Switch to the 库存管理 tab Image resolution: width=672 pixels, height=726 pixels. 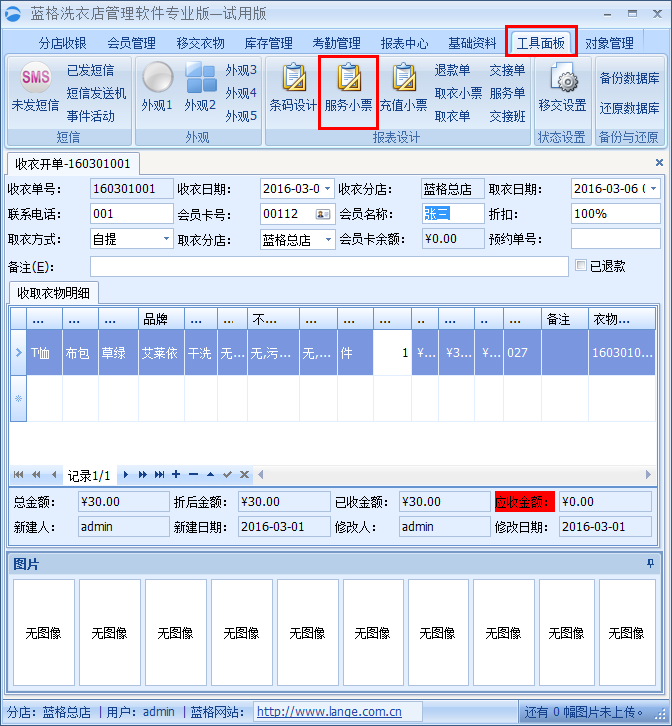[x=268, y=44]
